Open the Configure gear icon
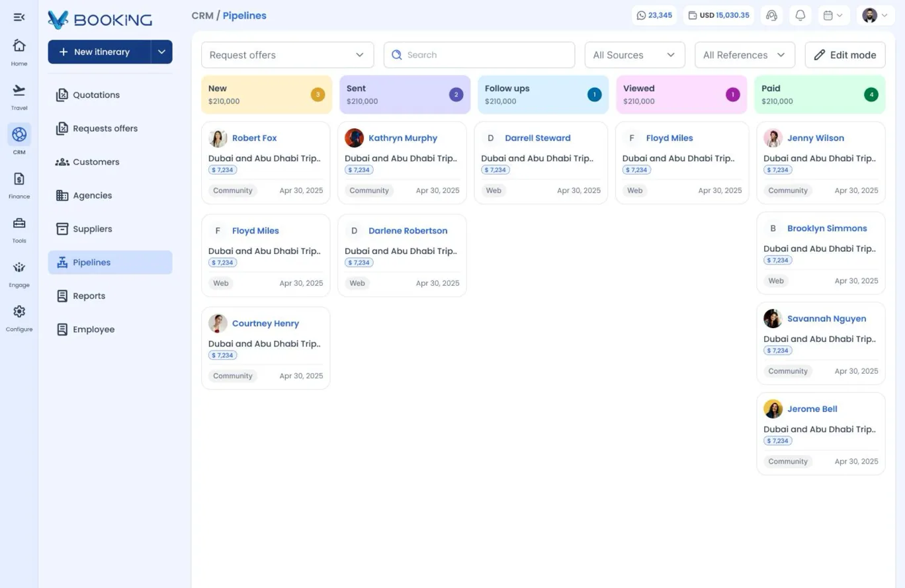Viewport: 905px width, 588px height. click(x=19, y=311)
